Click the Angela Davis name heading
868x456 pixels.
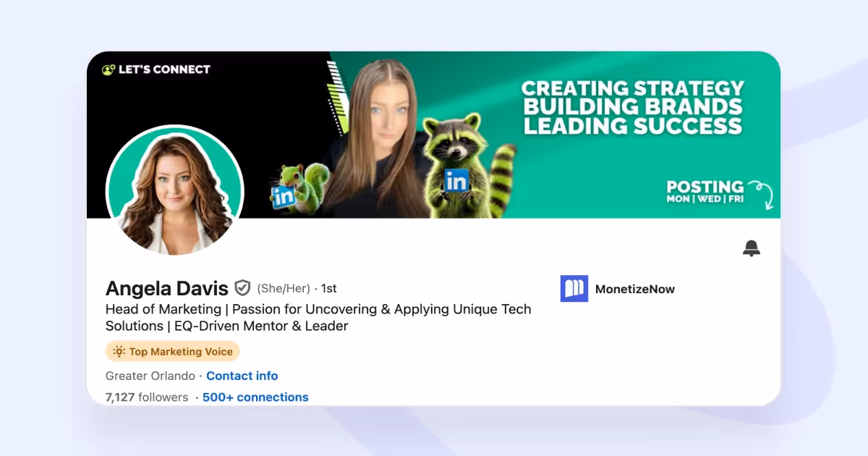pos(167,288)
